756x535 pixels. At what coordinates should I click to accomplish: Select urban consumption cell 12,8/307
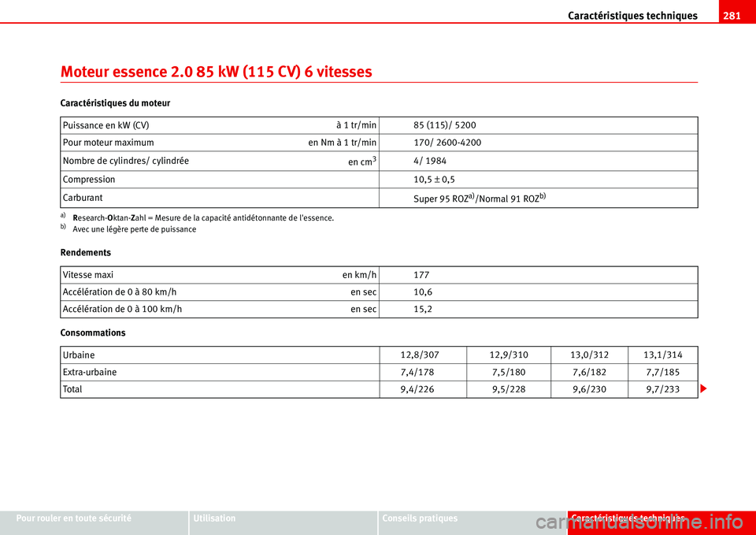coord(420,355)
